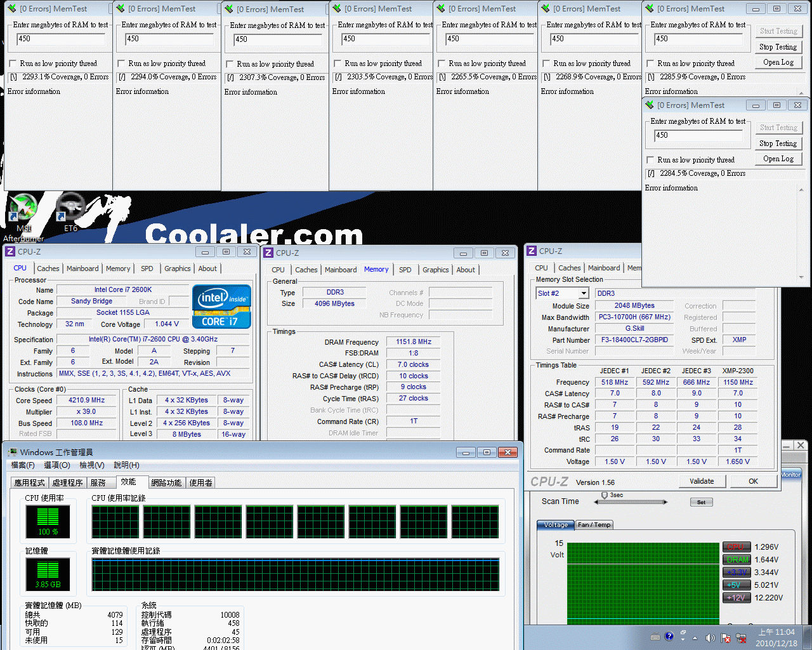Click scroll-down arrow in 2284.5% MemTest error box

[x=801, y=277]
